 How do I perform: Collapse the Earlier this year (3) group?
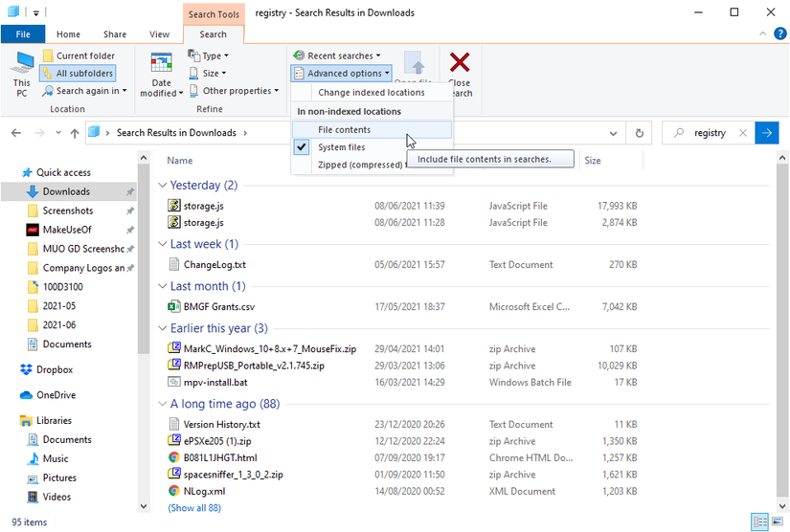point(162,328)
